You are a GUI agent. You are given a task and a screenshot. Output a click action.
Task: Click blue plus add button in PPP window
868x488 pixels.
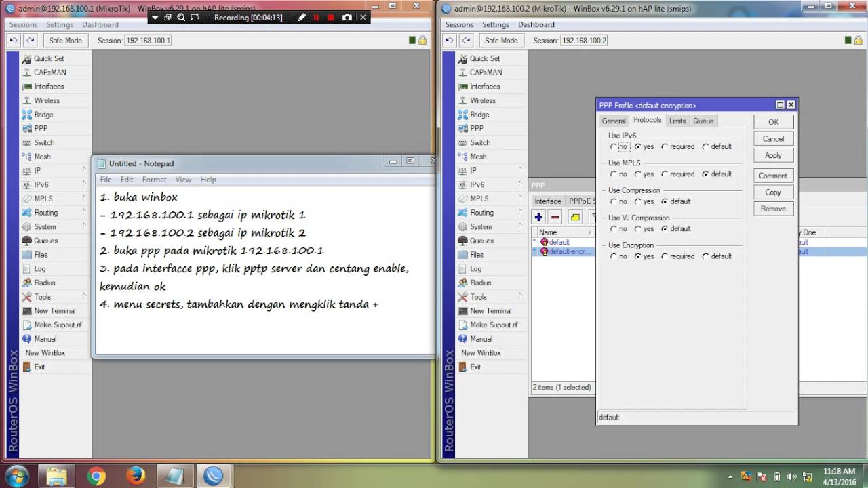click(538, 217)
